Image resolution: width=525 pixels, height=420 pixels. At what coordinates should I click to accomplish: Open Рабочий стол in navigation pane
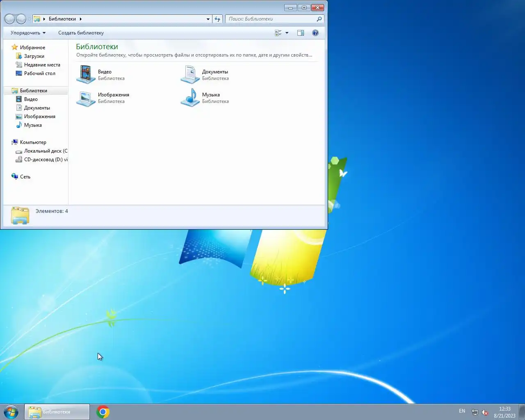tap(39, 73)
